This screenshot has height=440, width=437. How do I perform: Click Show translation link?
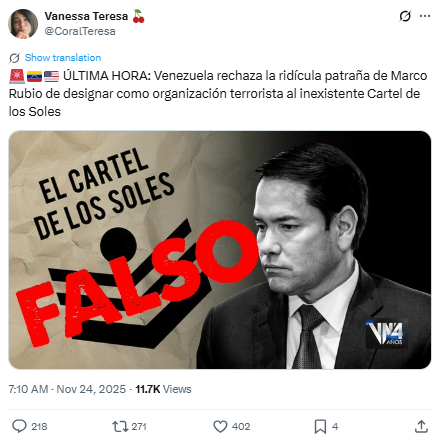click(63, 57)
